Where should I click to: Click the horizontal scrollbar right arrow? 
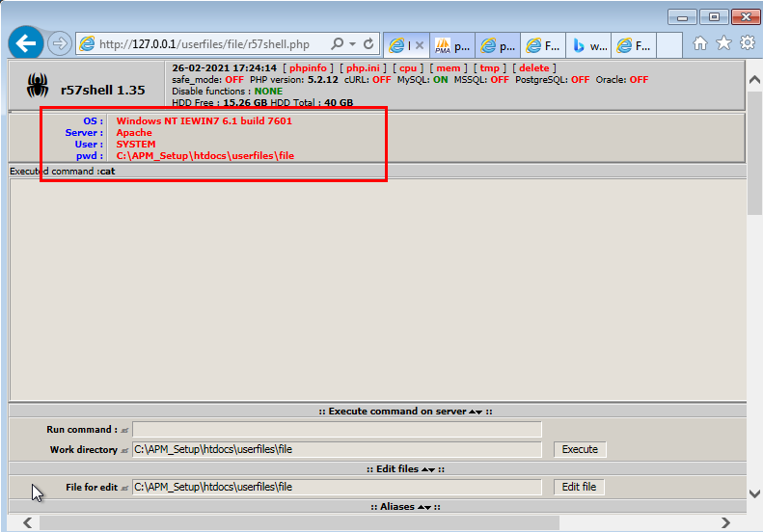pos(725,522)
